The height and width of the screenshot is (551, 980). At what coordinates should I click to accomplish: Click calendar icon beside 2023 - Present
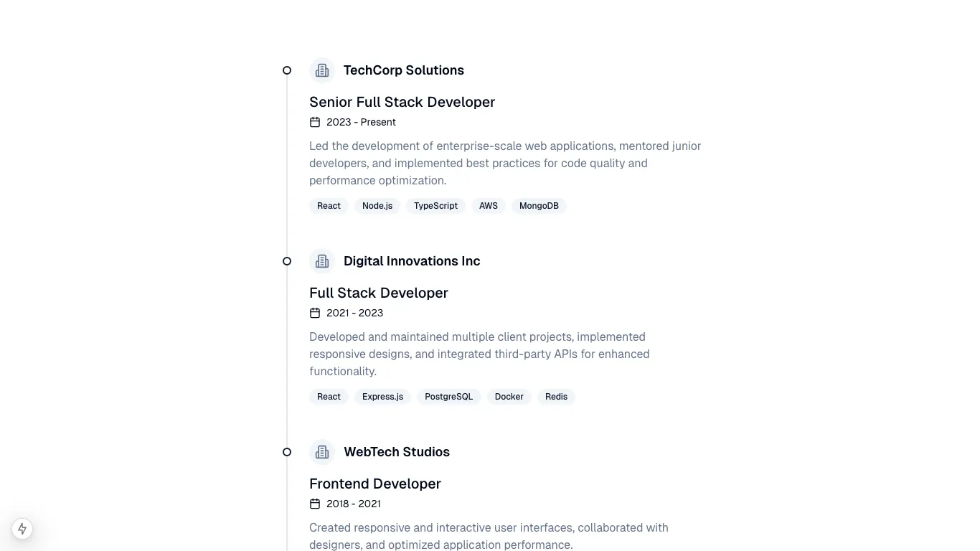315,122
